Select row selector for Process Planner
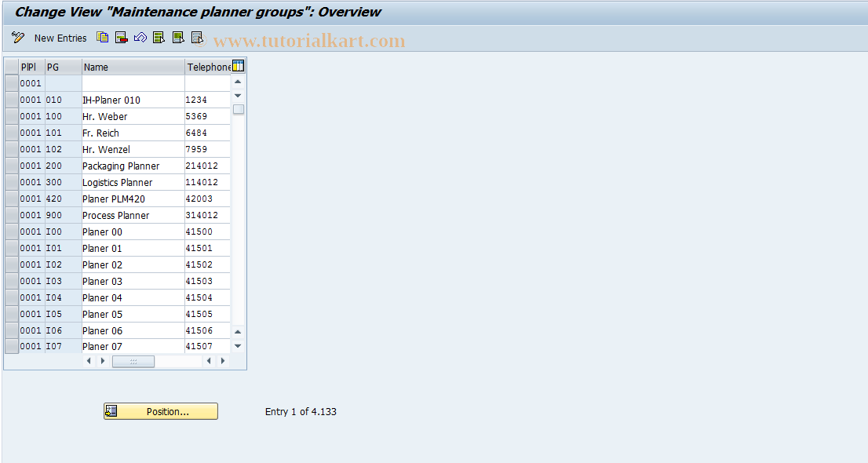The image size is (868, 463). [12, 215]
